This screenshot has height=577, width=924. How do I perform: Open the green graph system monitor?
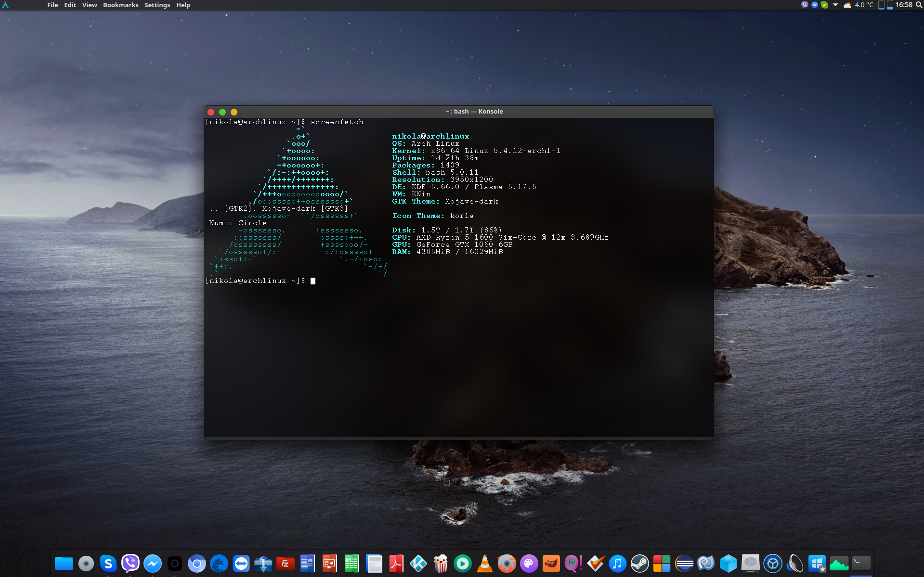tap(839, 564)
